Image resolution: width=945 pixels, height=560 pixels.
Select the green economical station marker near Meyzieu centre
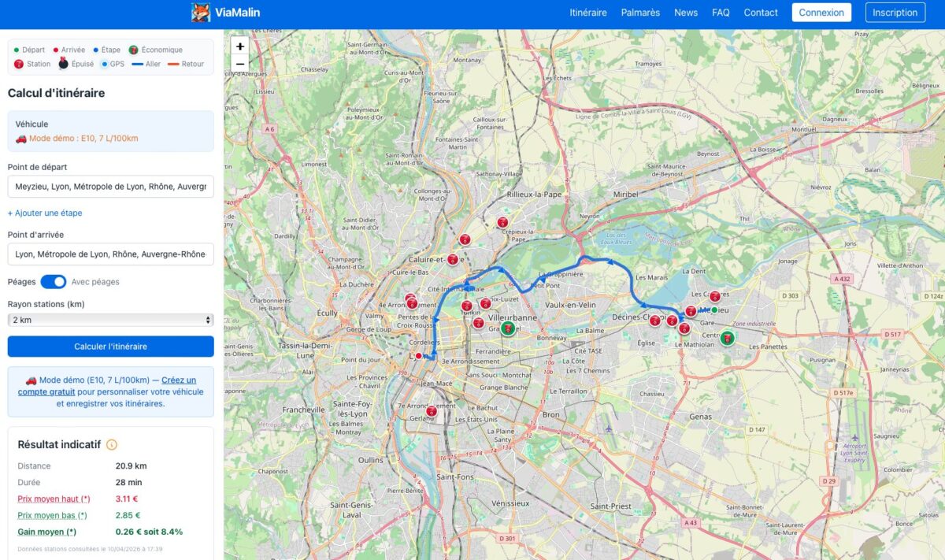click(x=728, y=339)
